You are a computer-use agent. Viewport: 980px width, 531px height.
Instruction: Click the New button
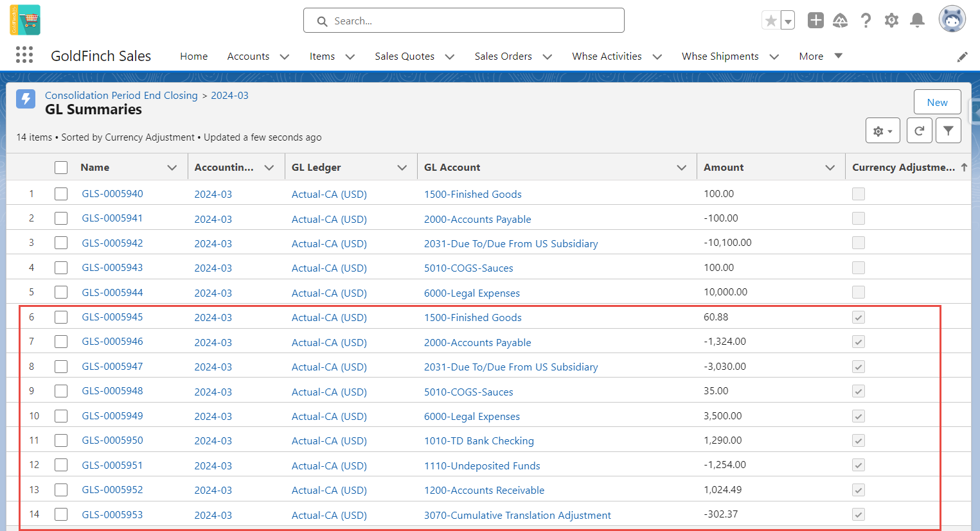(937, 102)
